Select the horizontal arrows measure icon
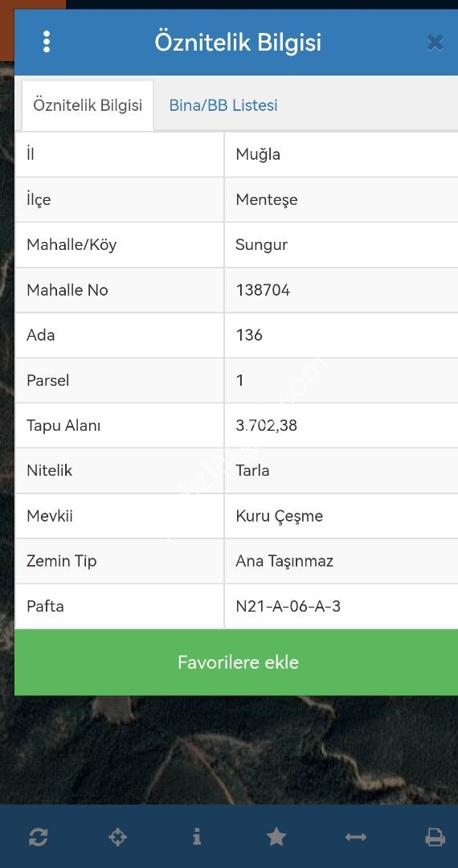 (x=356, y=837)
